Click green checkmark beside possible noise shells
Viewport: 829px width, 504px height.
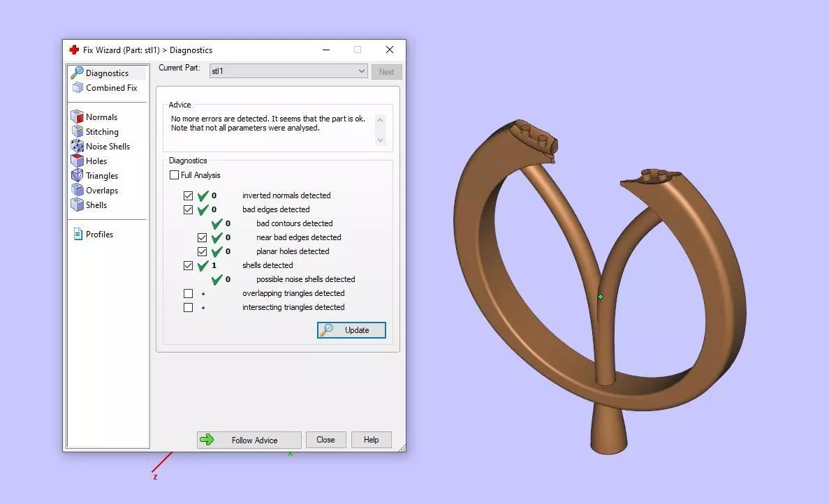(x=217, y=280)
